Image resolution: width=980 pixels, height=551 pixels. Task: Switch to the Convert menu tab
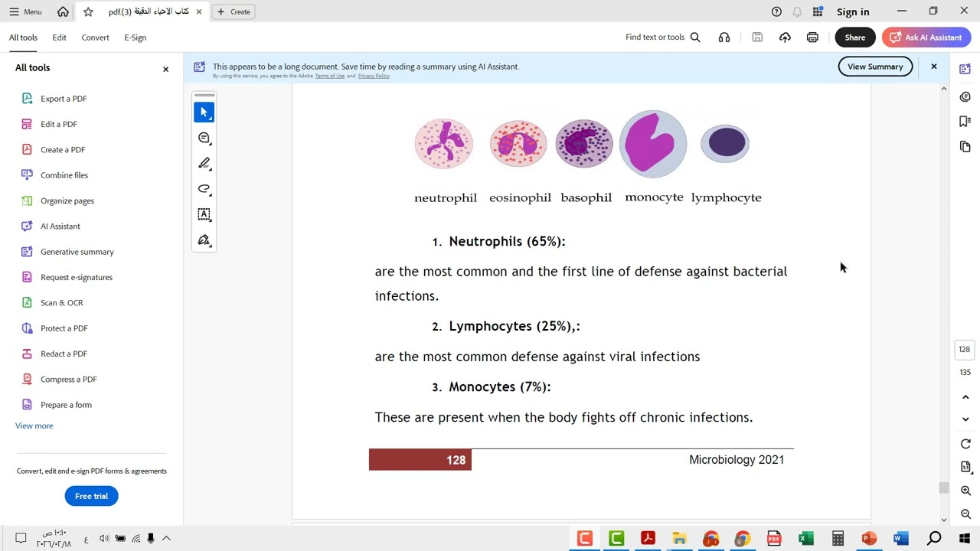(x=96, y=37)
